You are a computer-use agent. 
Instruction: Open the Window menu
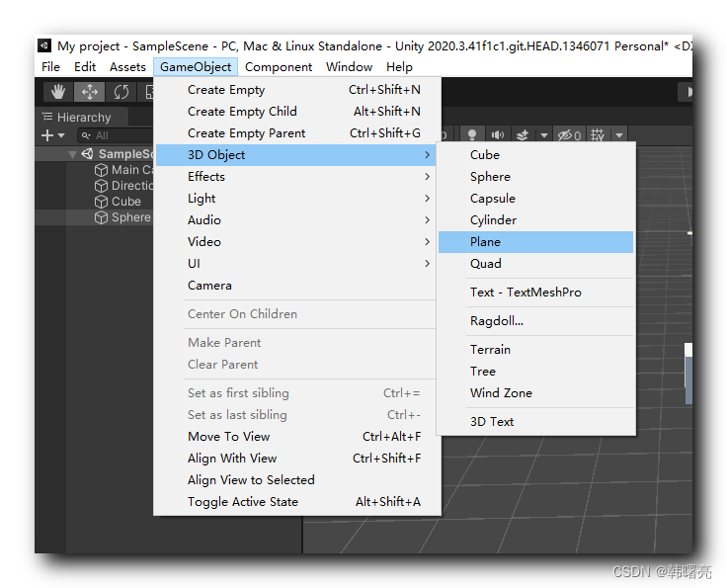coord(349,67)
